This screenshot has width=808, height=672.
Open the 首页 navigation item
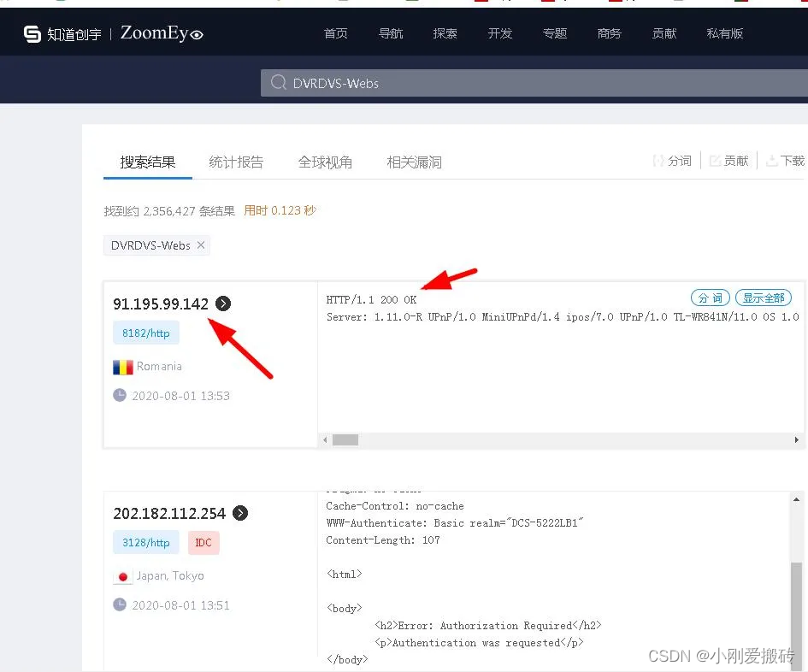[x=335, y=33]
